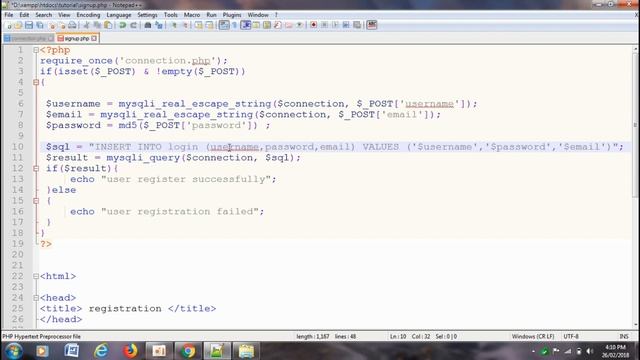Screen dimensions: 640x360
Task: Open the Encoding menu
Action: click(88, 15)
